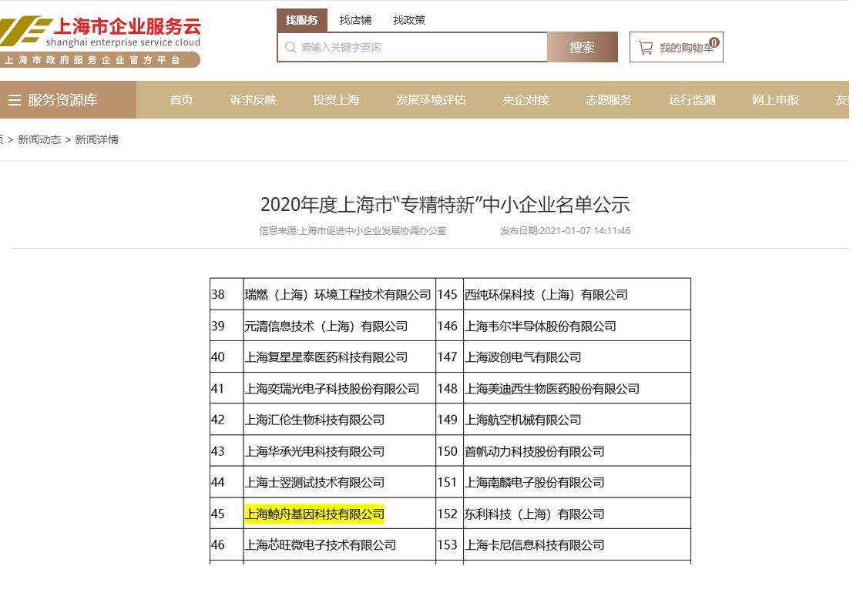Switch to the 找政策 tab
863x616 pixels.
(408, 20)
